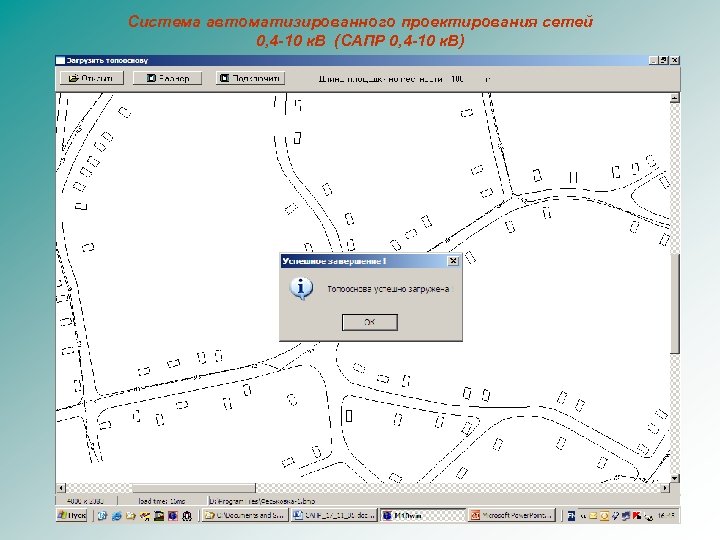Click the Открыть button with folder icon
The width and height of the screenshot is (720, 540).
(92, 78)
